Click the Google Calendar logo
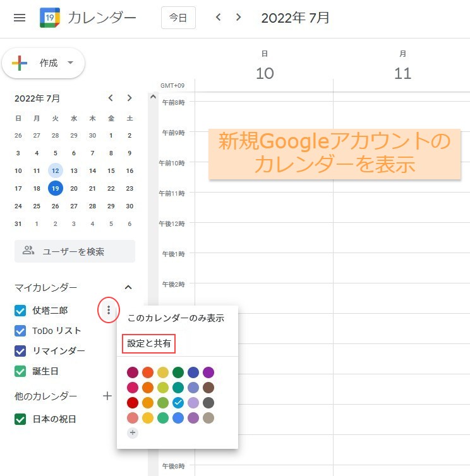 tap(50, 18)
